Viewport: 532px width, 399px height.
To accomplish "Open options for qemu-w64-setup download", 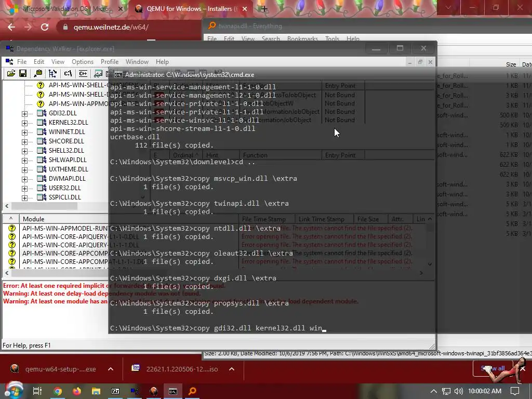I will coord(111,369).
